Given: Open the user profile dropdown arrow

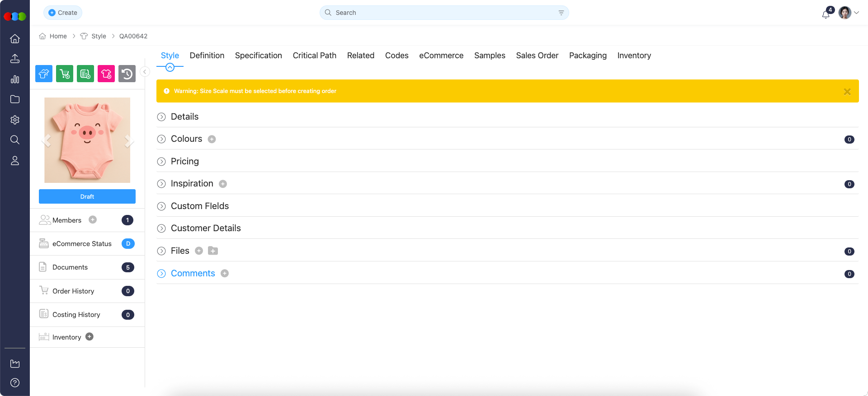Looking at the screenshot, I should (x=856, y=13).
